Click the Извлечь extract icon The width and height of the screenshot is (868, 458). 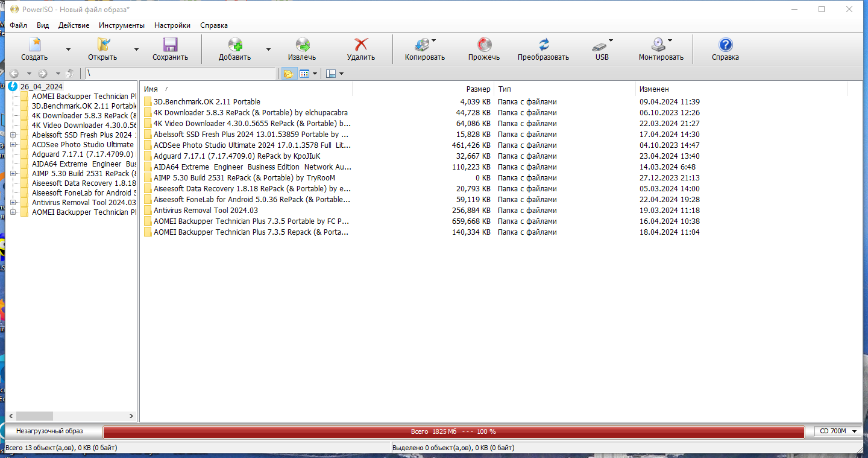click(x=302, y=45)
